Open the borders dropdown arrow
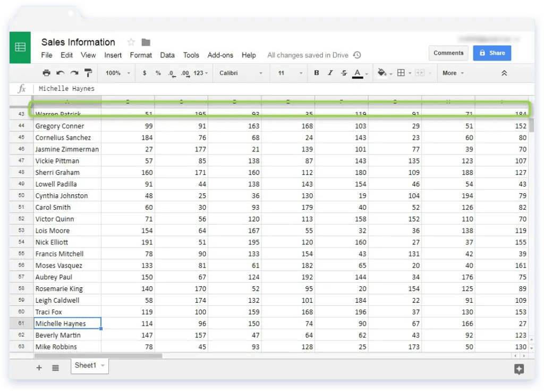 (410, 73)
